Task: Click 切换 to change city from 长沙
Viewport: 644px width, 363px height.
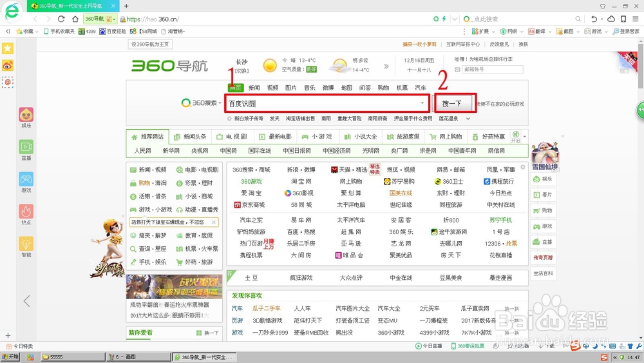Action: (242, 71)
